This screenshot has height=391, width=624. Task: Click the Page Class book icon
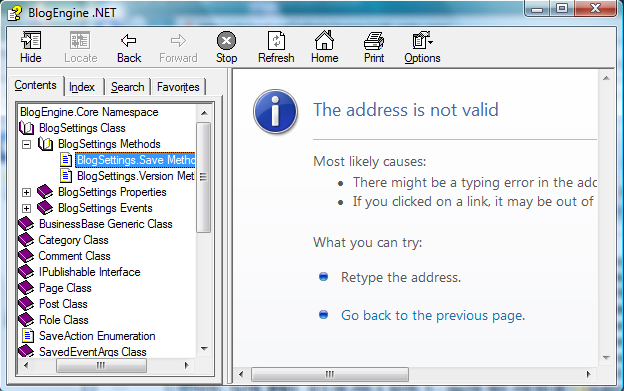[26, 288]
